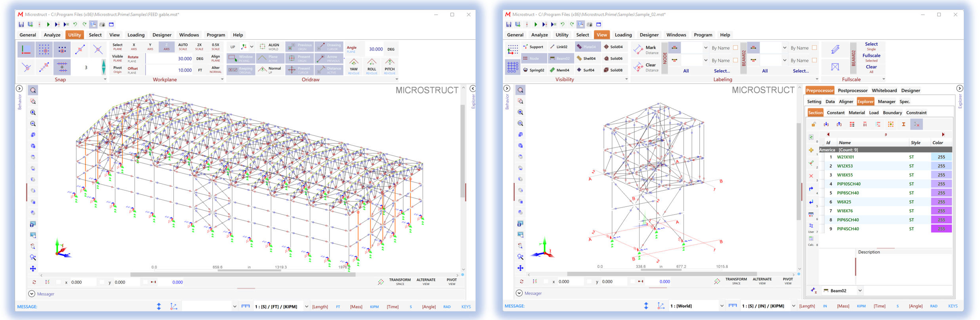Open Beam02 dropdown below Description panel
The height and width of the screenshot is (320, 980).
coord(860,291)
